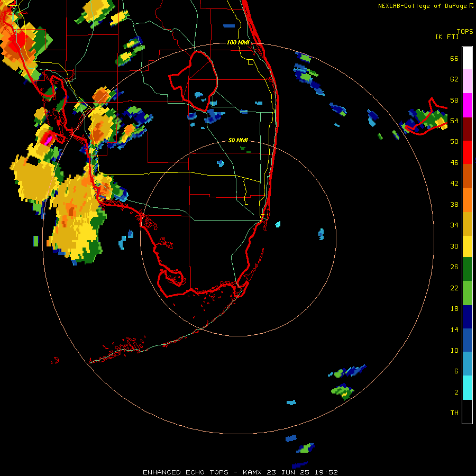The height and width of the screenshot is (476, 476).
Task: Pick the light green 22 kft legend swatch
Action: (x=467, y=293)
